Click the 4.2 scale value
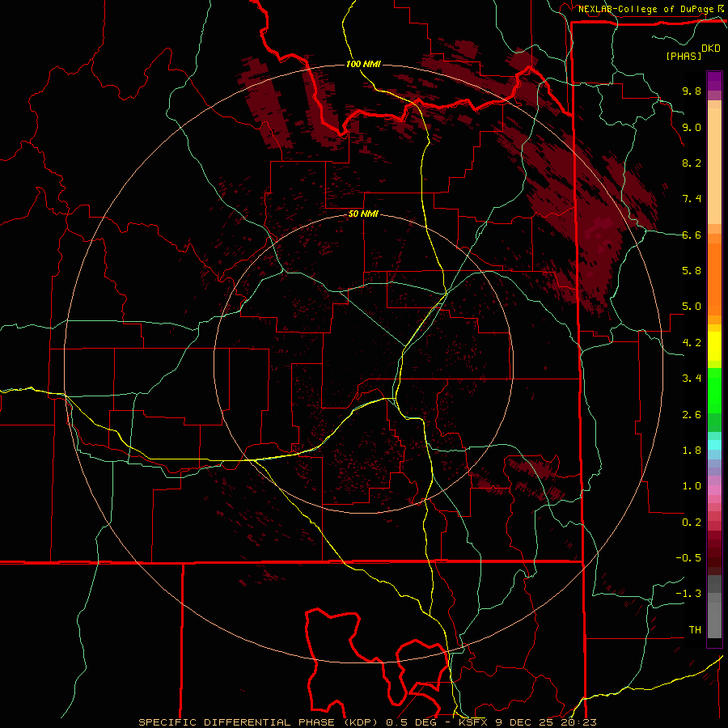Viewport: 728px width, 728px height. 692,343
